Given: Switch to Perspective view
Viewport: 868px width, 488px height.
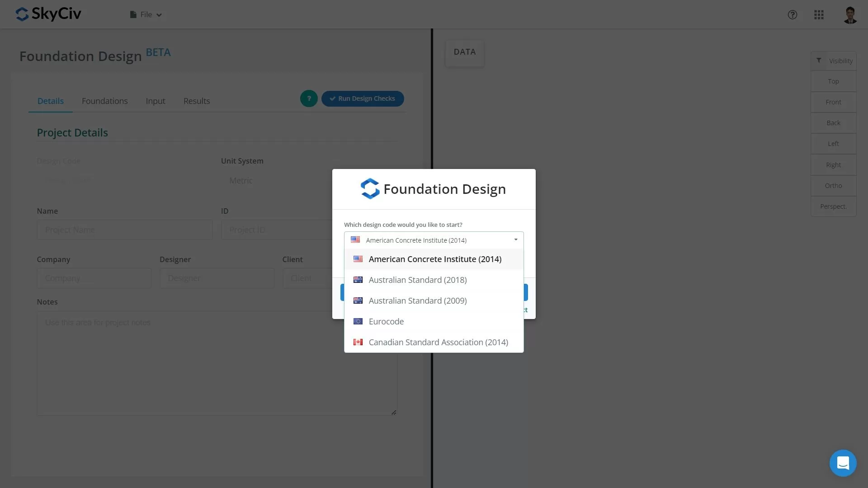Looking at the screenshot, I should point(833,206).
